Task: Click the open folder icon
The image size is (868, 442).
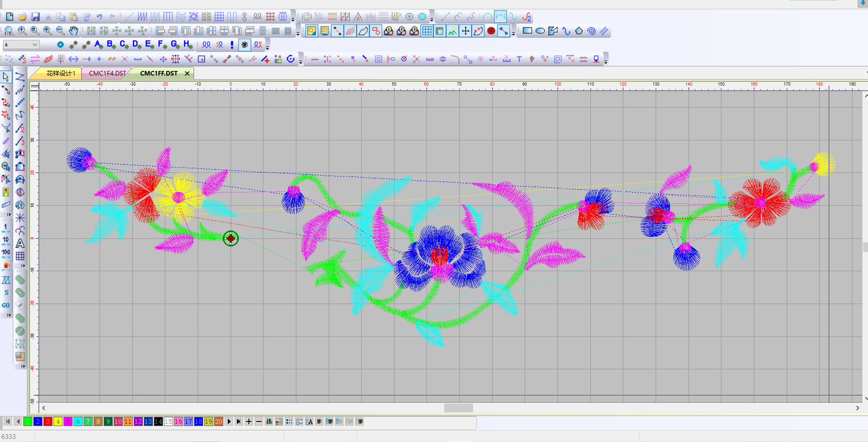Action: [22, 17]
